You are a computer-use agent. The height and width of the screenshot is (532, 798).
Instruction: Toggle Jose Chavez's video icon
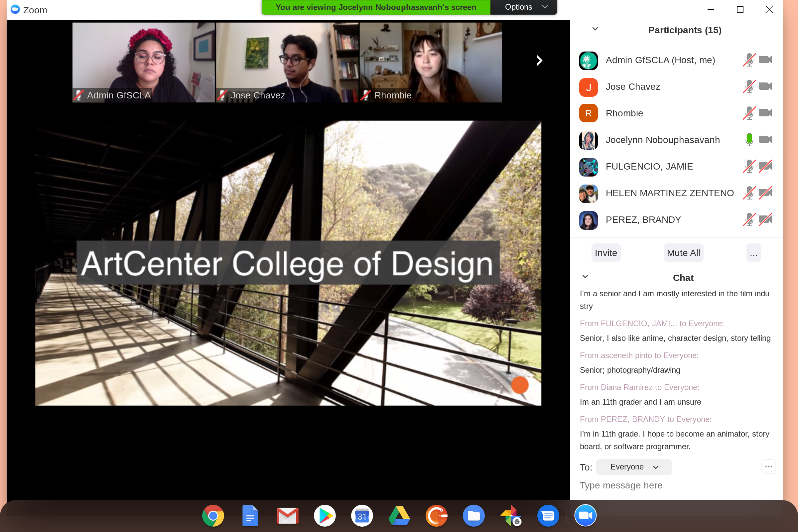point(765,86)
